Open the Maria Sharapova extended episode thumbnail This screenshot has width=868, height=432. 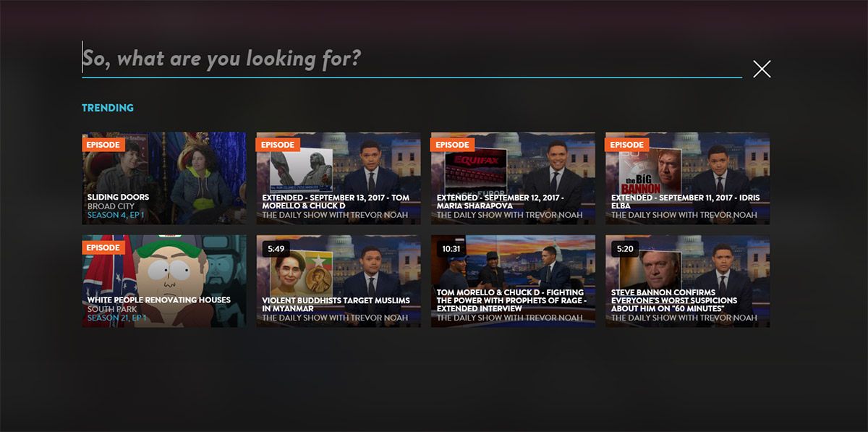click(513, 177)
